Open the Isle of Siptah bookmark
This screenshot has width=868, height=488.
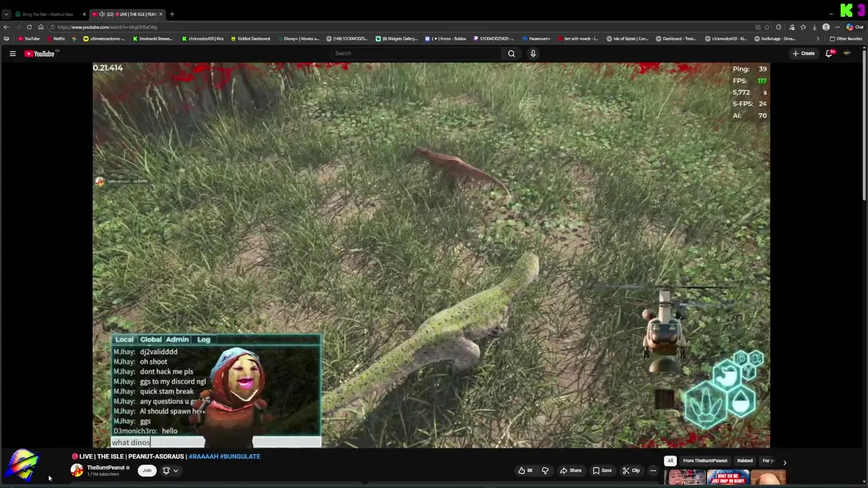[x=628, y=39]
